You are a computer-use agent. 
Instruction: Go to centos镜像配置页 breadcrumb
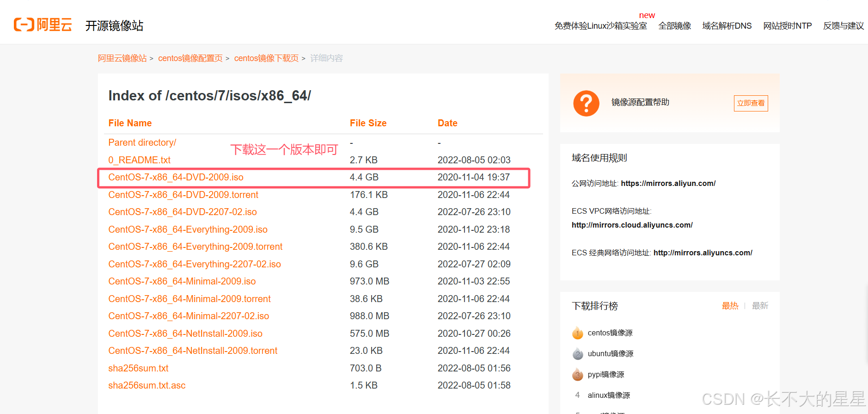(190, 58)
